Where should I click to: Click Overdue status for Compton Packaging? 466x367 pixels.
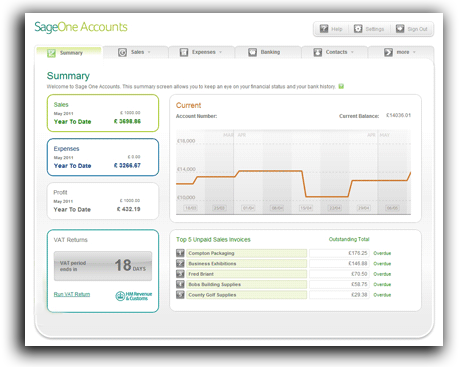382,253
